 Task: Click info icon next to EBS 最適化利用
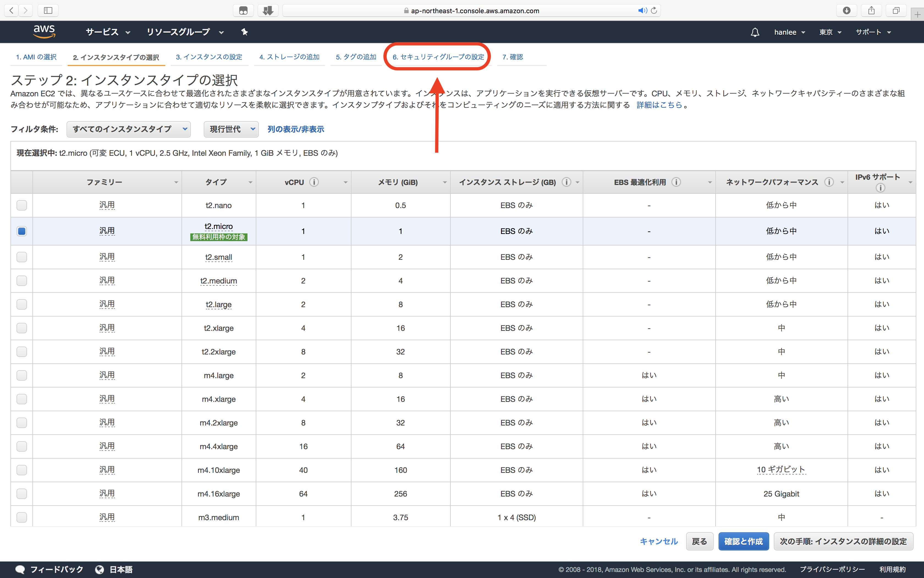676,182
